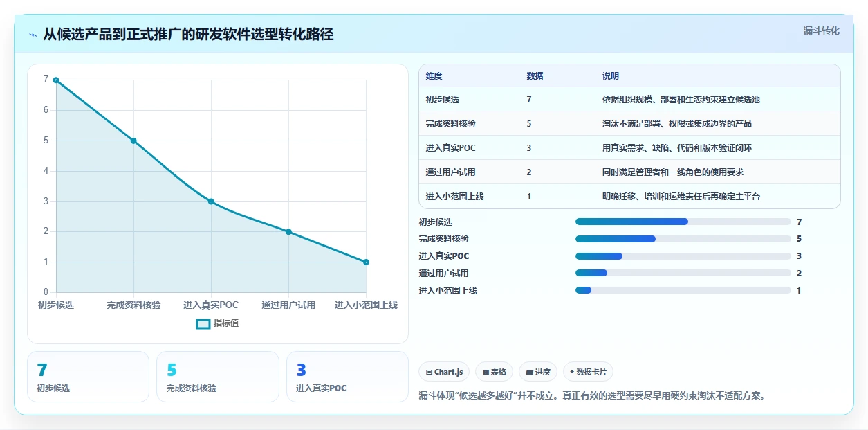
Task: Click the chart data point at 通过用户试用
Action: coord(288,231)
